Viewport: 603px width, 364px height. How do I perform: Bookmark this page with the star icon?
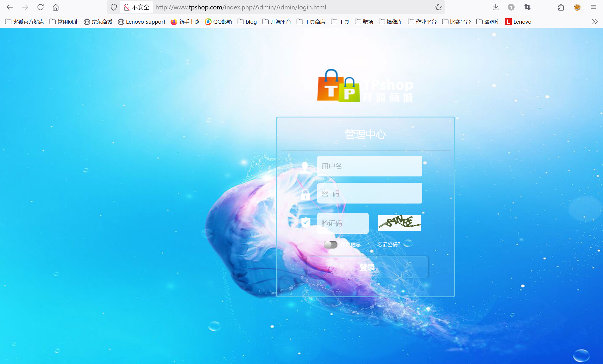click(x=438, y=7)
